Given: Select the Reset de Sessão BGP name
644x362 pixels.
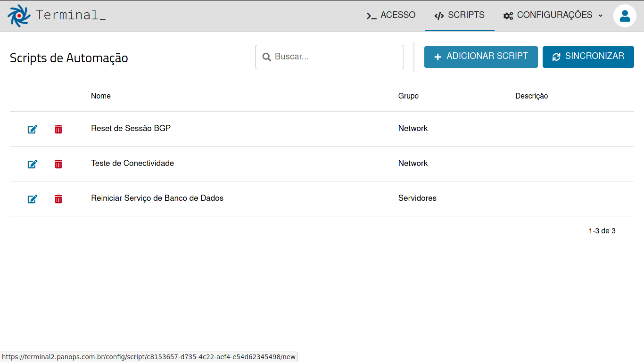Looking at the screenshot, I should 131,128.
